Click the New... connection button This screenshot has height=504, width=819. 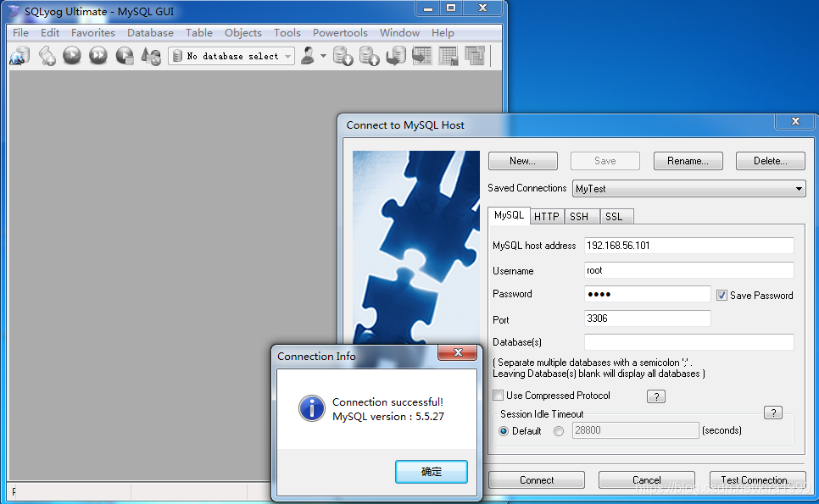(523, 161)
